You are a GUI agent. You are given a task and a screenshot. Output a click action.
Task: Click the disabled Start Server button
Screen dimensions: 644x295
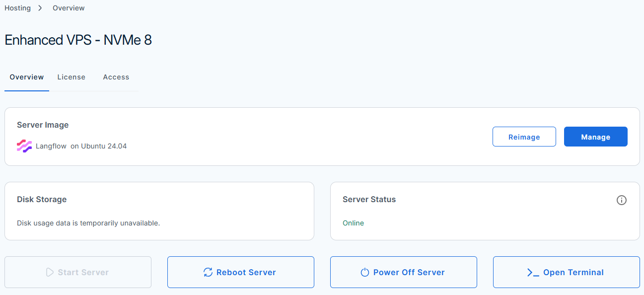78,272
